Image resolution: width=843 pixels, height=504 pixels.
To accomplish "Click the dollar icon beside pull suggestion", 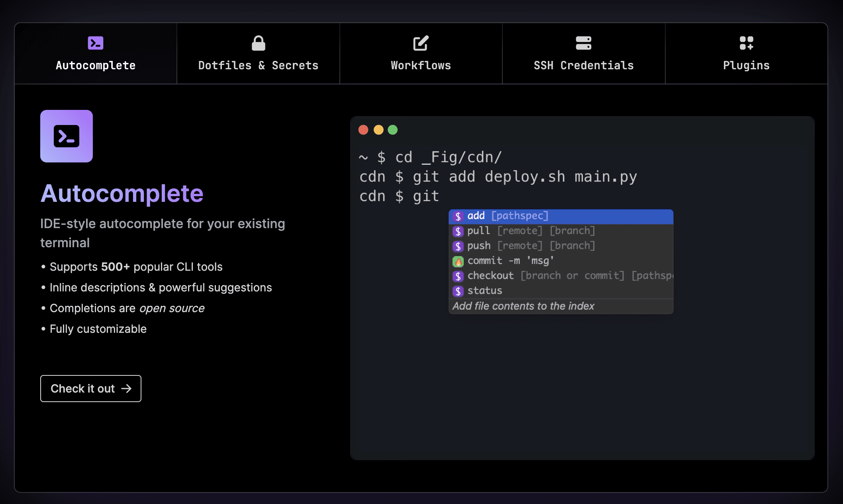I will point(458,231).
